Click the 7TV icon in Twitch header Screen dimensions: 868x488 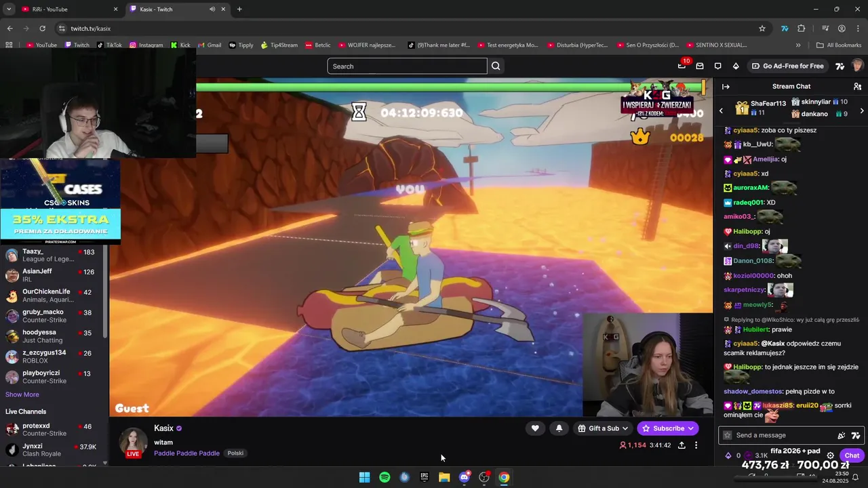coord(840,66)
